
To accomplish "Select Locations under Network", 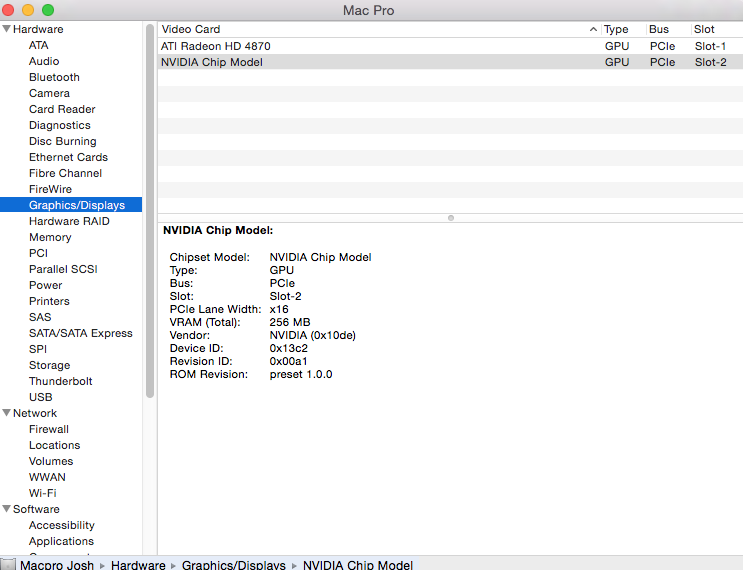I will coord(54,445).
